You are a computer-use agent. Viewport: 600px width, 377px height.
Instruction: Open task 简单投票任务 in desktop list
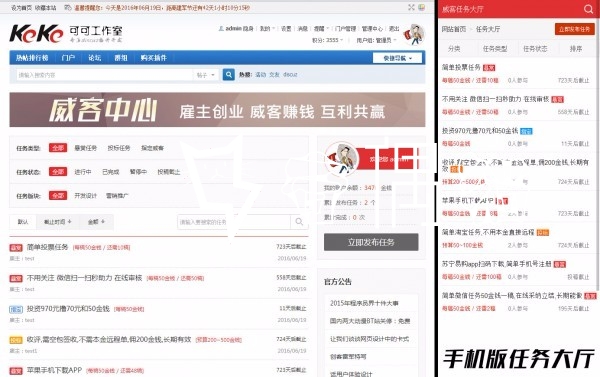point(47,247)
